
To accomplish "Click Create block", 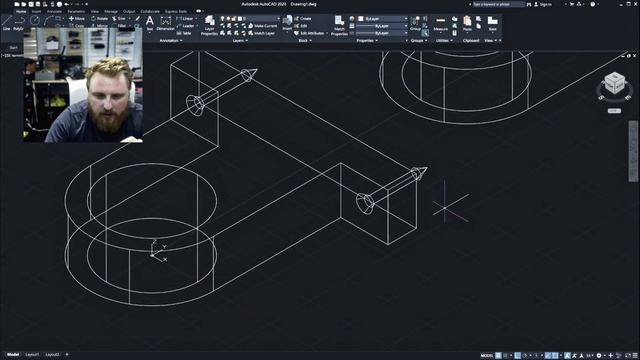I will 302,18.
